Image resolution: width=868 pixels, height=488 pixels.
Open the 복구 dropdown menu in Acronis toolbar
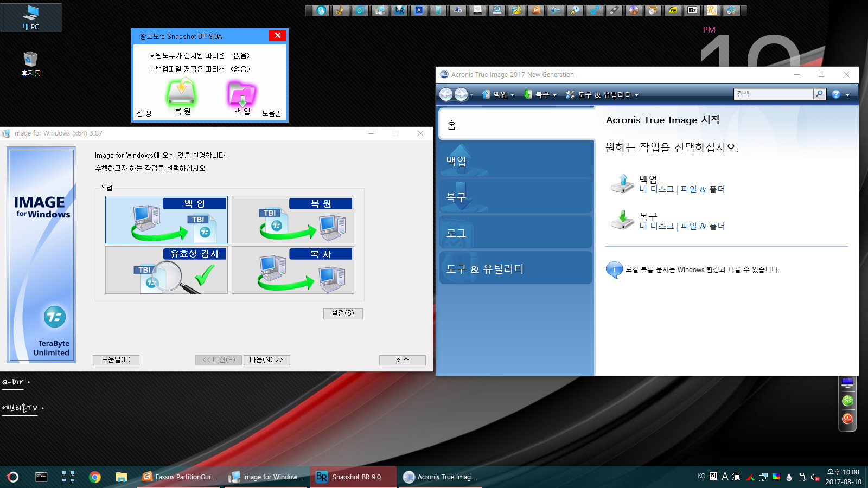[x=540, y=94]
